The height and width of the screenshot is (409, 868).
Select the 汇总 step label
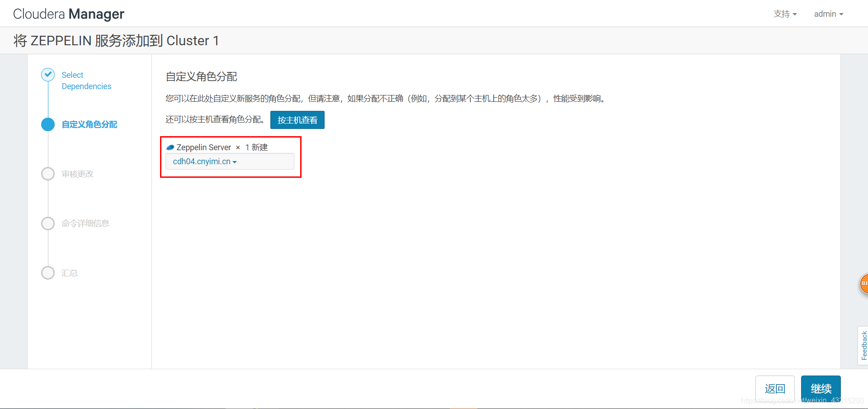pyautogui.click(x=70, y=273)
